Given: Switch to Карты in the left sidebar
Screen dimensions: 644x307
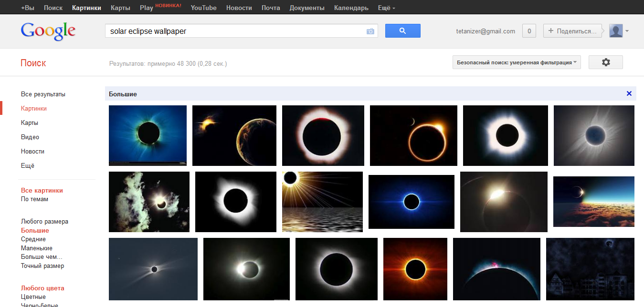Looking at the screenshot, I should click(x=30, y=123).
